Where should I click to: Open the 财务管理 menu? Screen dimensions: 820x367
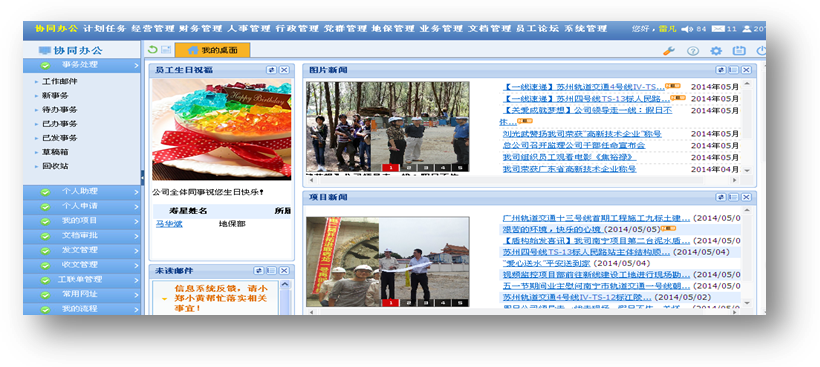(x=200, y=29)
